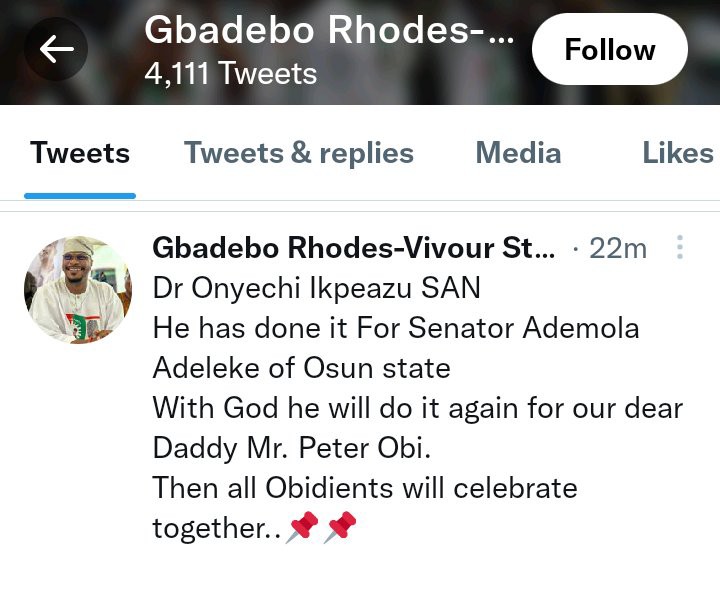
Task: Tap the line about Obidients celebrating
Action: click(365, 488)
